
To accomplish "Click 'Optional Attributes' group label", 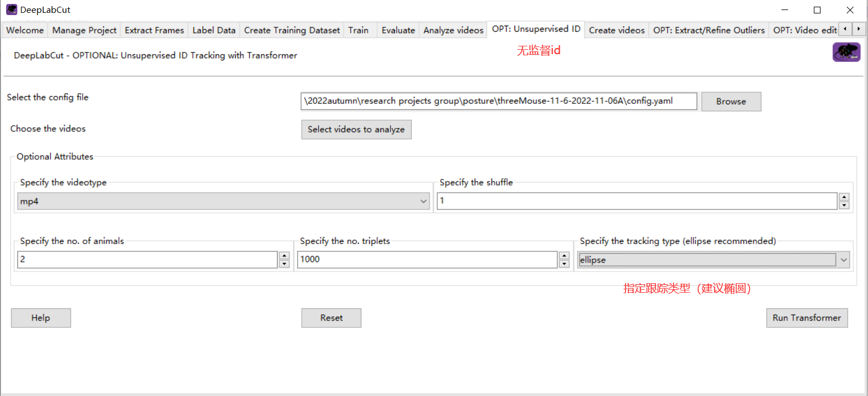I will coord(55,156).
